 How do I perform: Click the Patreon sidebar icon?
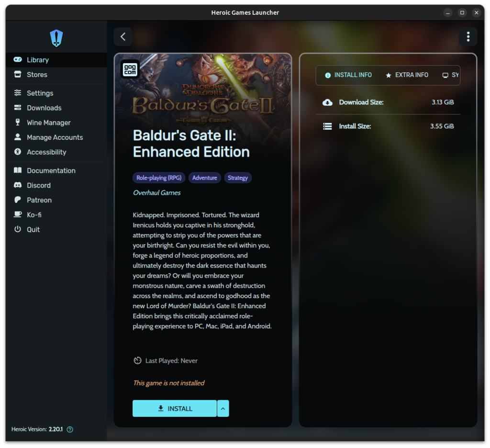18,200
